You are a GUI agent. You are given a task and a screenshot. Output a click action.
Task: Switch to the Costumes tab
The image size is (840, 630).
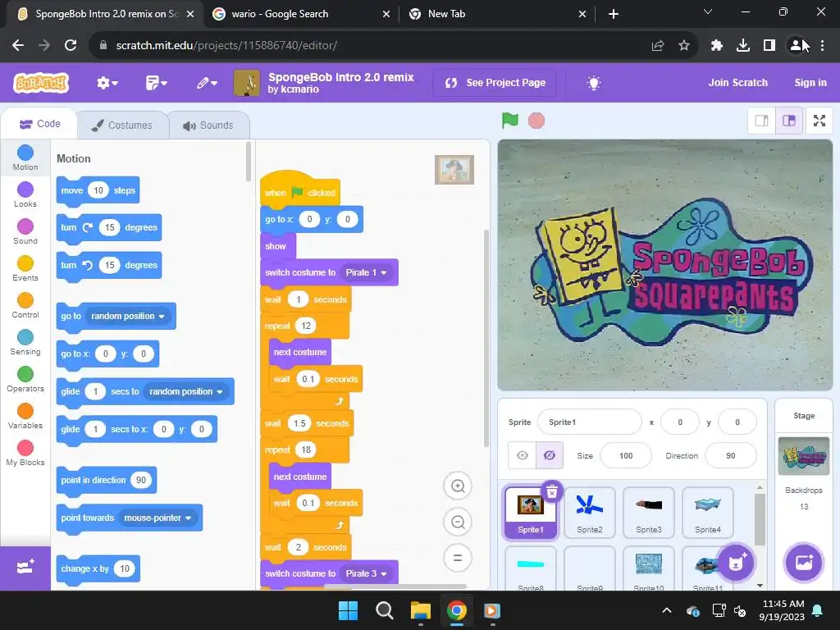[x=122, y=126]
